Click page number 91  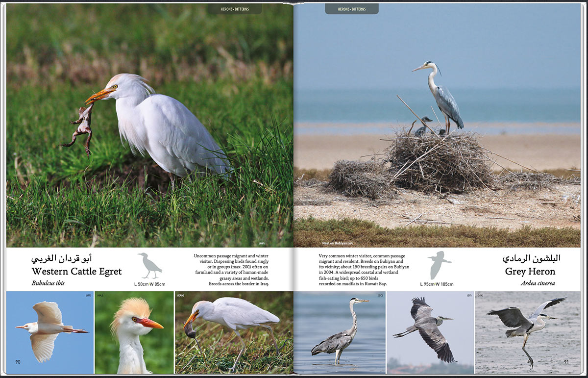click(566, 362)
